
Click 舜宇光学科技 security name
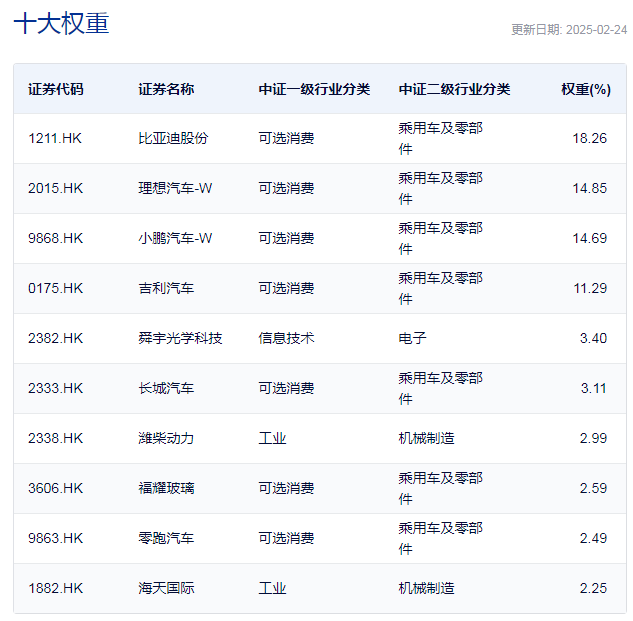coord(180,338)
